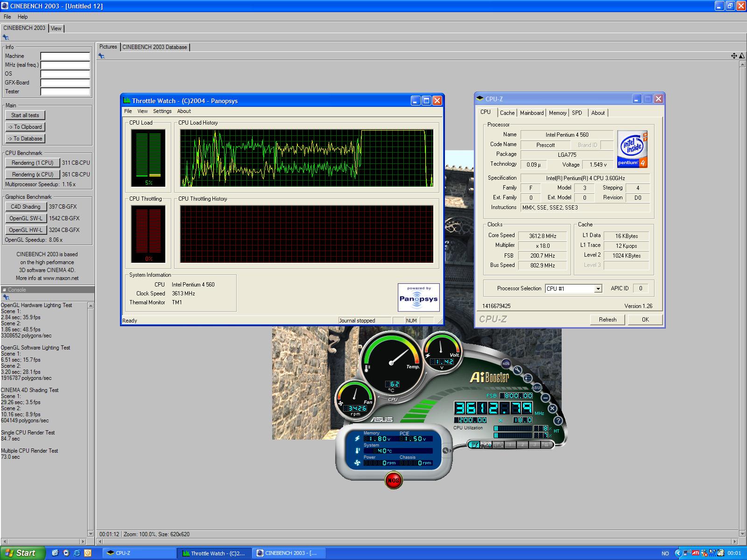The width and height of the screenshot is (747, 560).
Task: Click the Intel Pentium 4 logo in CPU-Z
Action: pyautogui.click(x=632, y=149)
